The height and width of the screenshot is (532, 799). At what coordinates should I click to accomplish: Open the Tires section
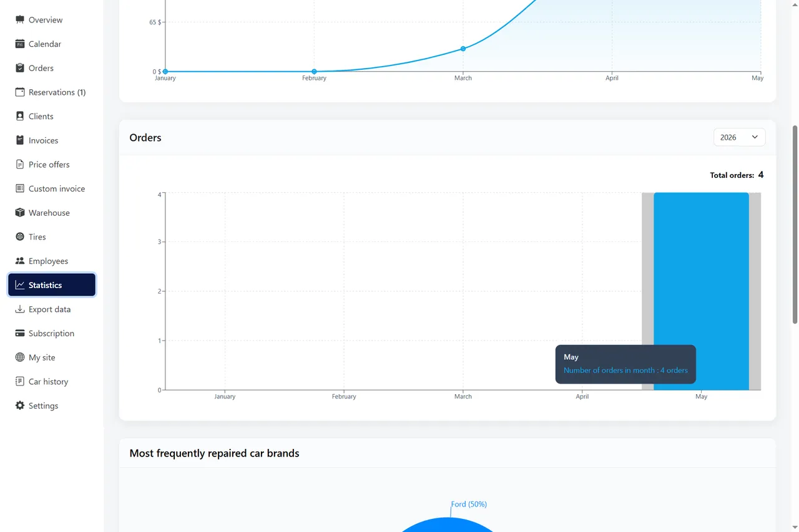click(52, 237)
